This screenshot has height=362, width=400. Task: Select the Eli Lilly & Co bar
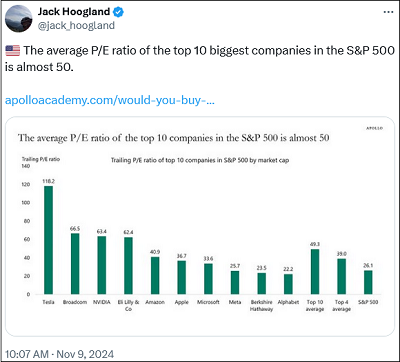coord(128,266)
